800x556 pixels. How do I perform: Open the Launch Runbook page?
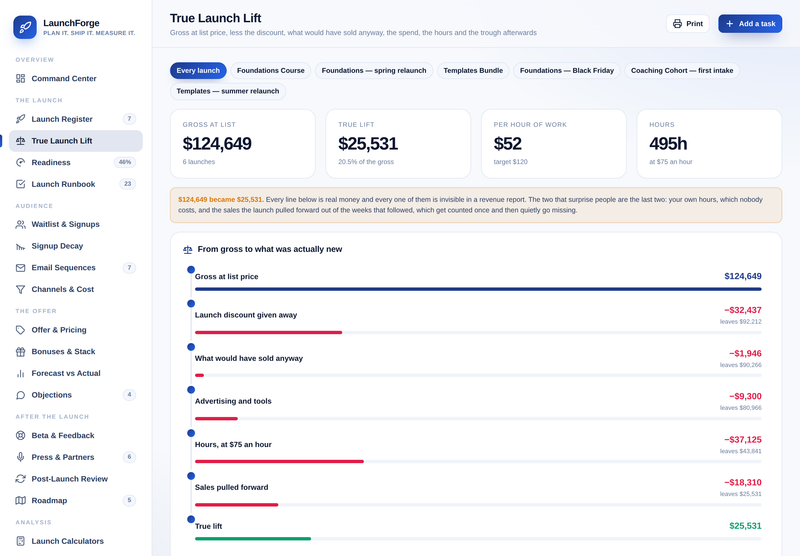click(x=76, y=184)
